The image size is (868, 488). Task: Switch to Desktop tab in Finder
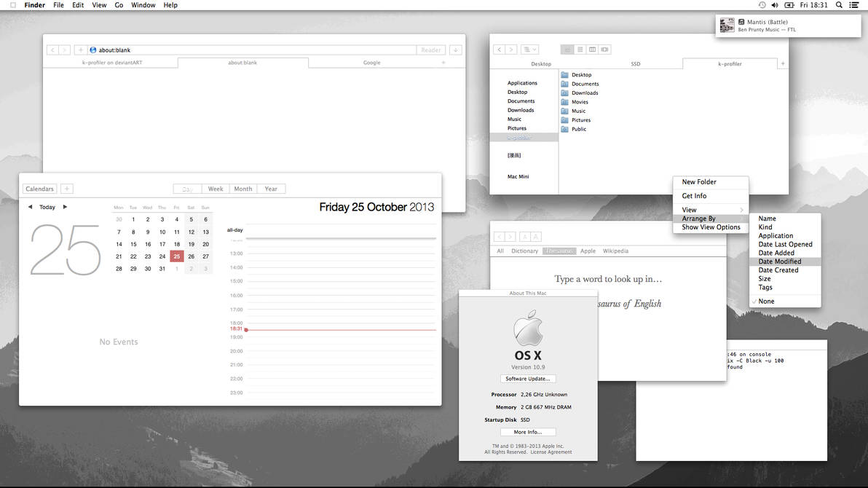pos(541,63)
